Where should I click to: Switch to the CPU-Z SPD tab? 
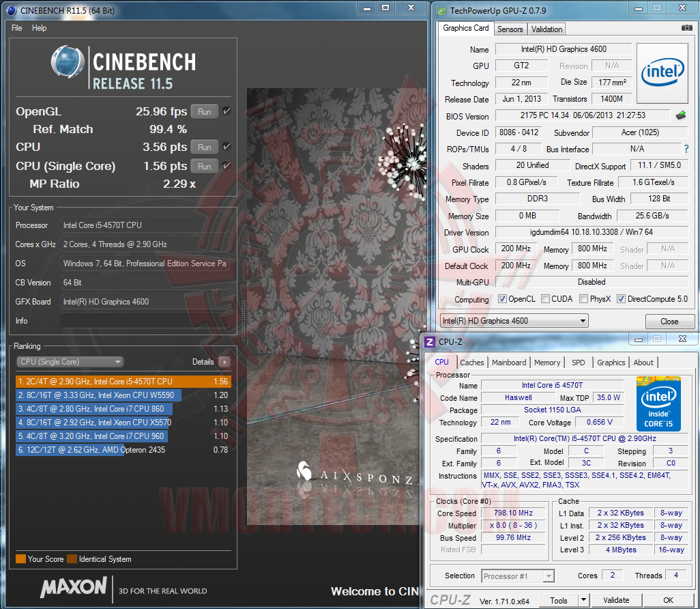(578, 363)
